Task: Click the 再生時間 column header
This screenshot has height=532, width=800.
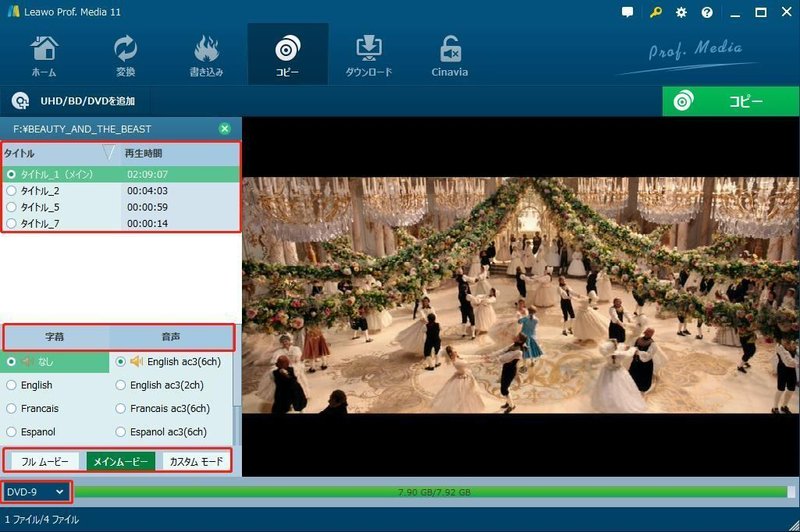Action: point(180,153)
